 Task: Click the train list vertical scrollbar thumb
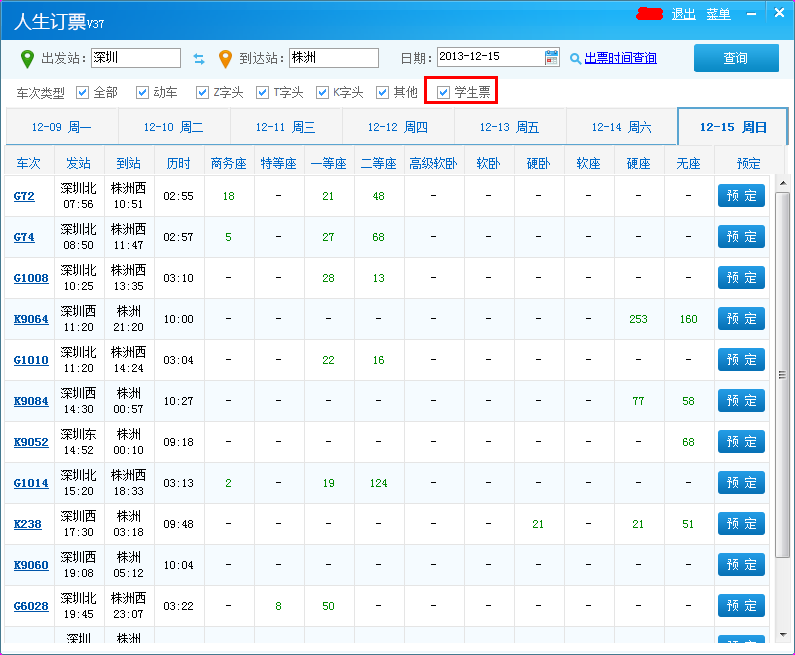pyautogui.click(x=782, y=375)
